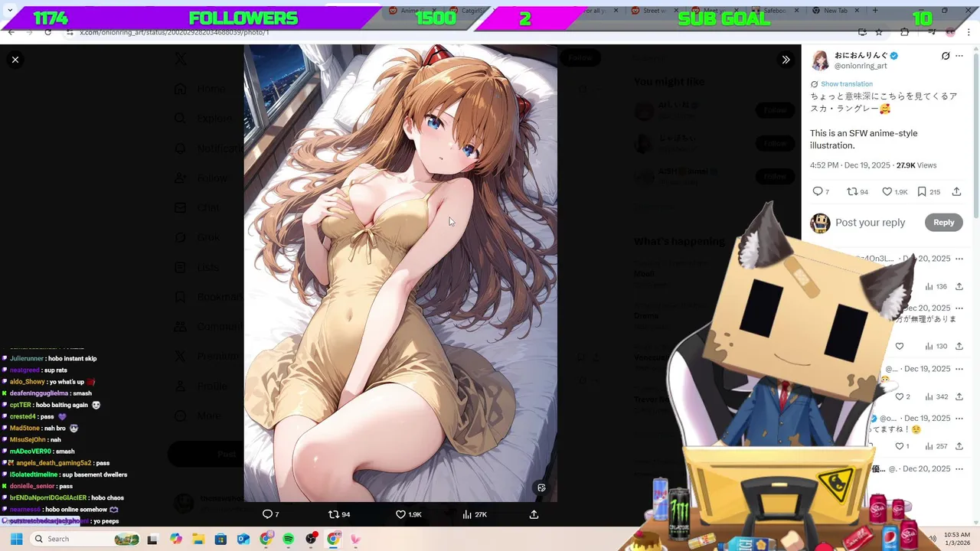Open Spotify from the taskbar
Image resolution: width=980 pixels, height=551 pixels.
[289, 539]
